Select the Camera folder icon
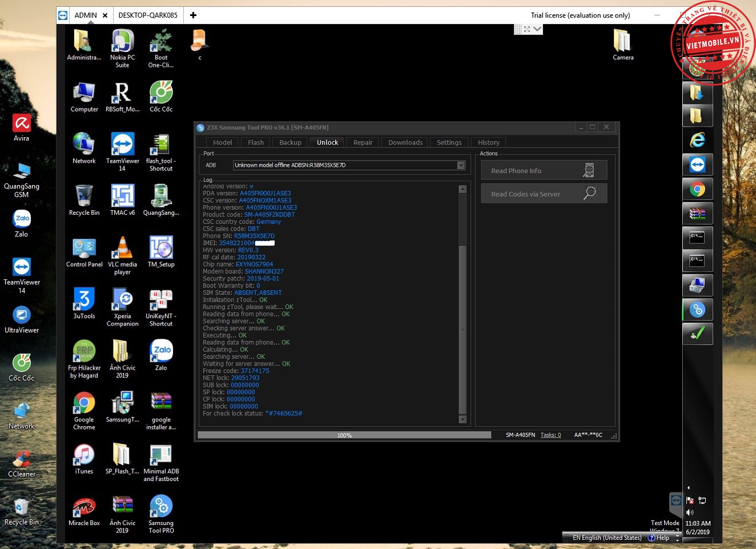Image resolution: width=756 pixels, height=549 pixels. point(623,45)
